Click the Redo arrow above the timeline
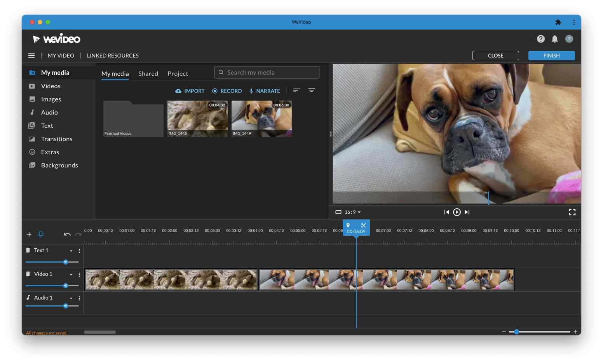Image resolution: width=603 pixels, height=364 pixels. [78, 234]
